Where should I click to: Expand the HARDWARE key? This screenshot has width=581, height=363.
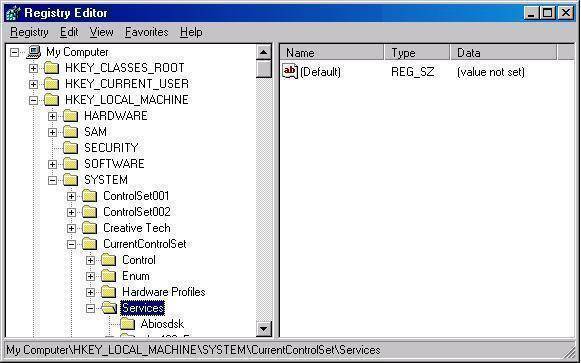tap(52, 116)
